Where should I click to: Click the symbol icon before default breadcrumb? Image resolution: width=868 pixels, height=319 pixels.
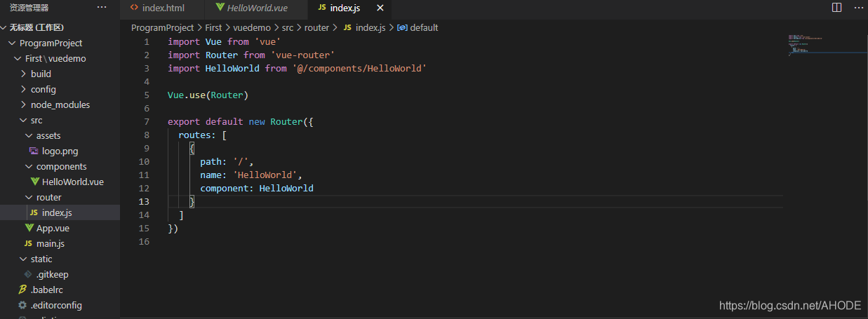[402, 27]
